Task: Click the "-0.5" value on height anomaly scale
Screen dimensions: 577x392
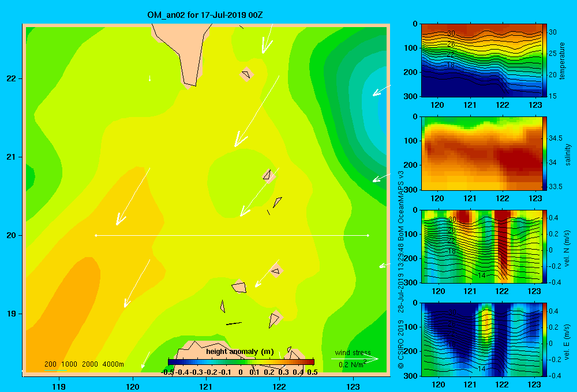Action: coord(167,372)
